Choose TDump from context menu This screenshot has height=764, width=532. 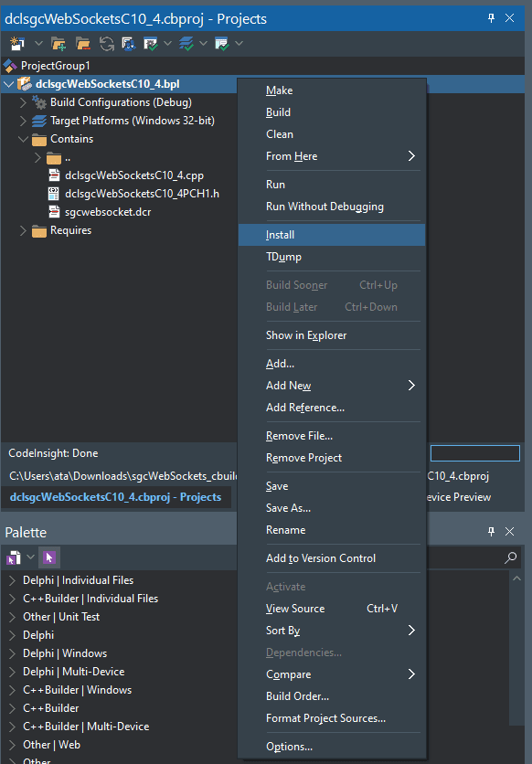tap(331, 257)
